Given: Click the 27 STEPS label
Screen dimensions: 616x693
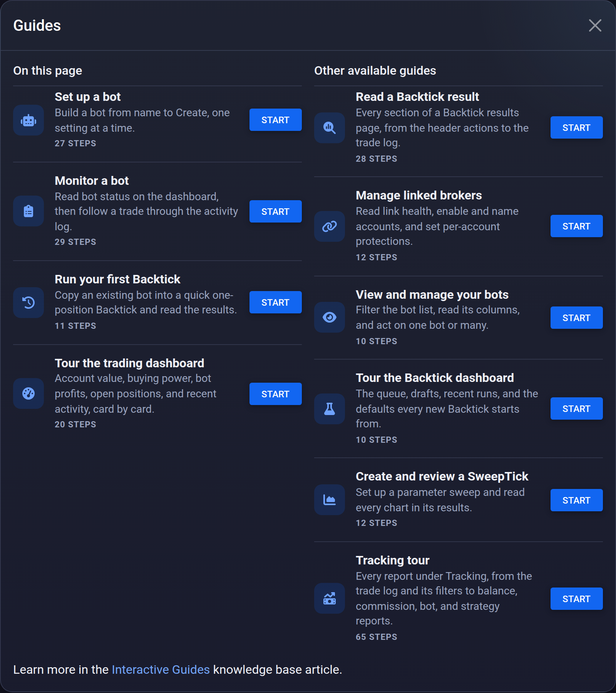Looking at the screenshot, I should 75,143.
